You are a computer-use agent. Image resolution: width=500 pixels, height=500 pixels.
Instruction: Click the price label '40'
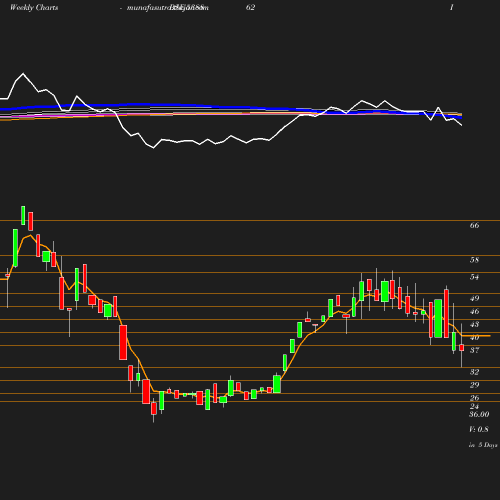(474, 337)
